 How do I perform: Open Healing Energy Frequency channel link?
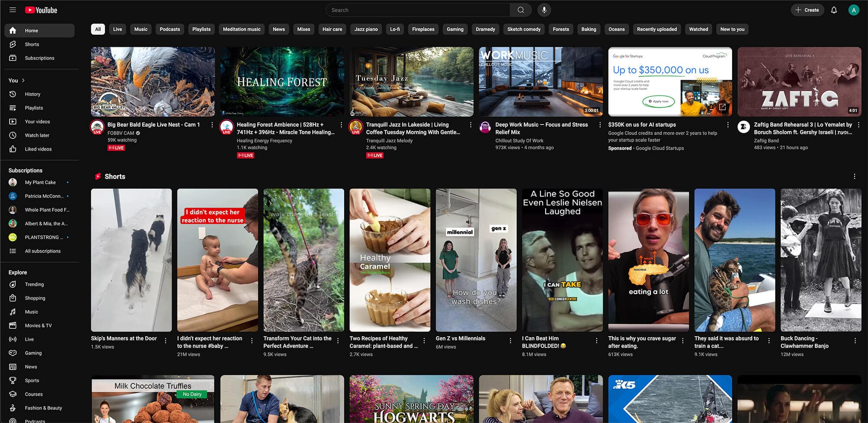tap(264, 141)
